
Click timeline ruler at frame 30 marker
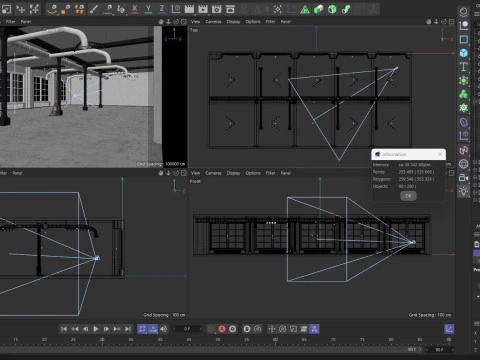(x=102, y=340)
